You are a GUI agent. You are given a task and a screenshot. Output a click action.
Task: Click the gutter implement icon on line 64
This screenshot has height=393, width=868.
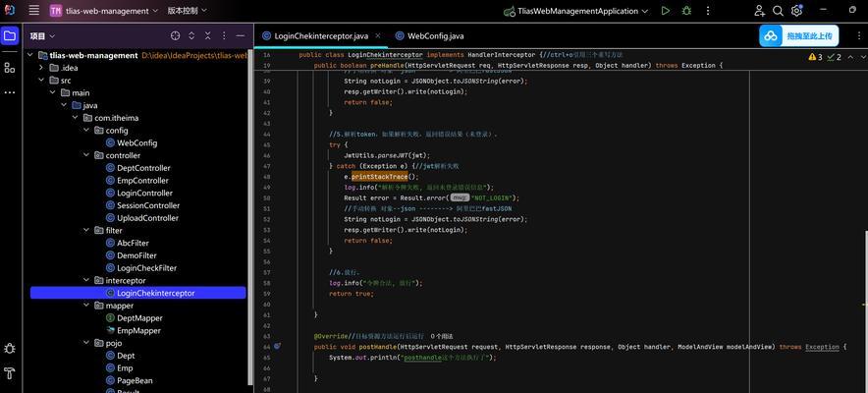click(277, 346)
